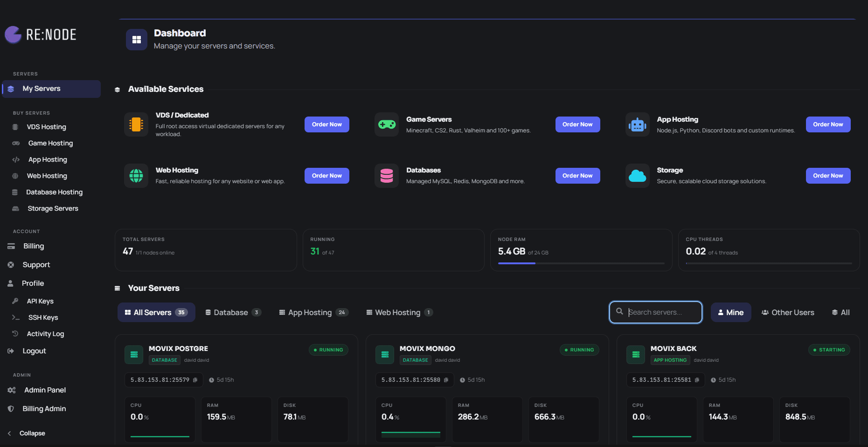Click the App Hosting robot icon
The width and height of the screenshot is (868, 447).
coord(637,124)
